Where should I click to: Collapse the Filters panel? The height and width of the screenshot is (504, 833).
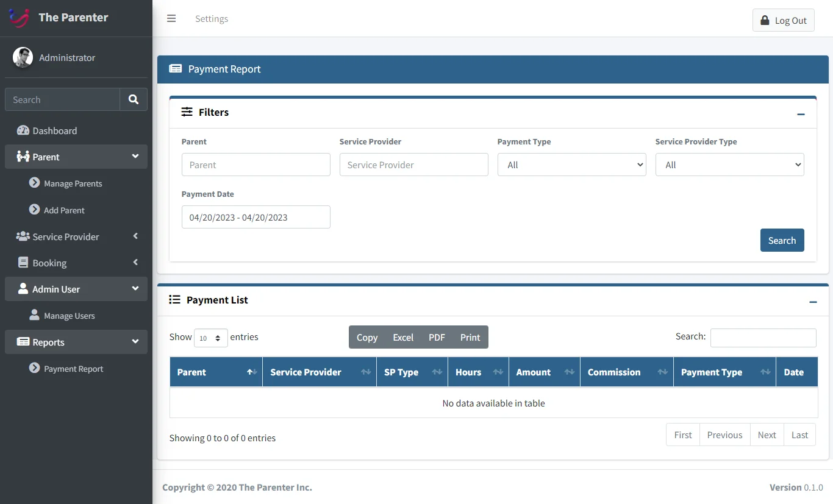801,114
